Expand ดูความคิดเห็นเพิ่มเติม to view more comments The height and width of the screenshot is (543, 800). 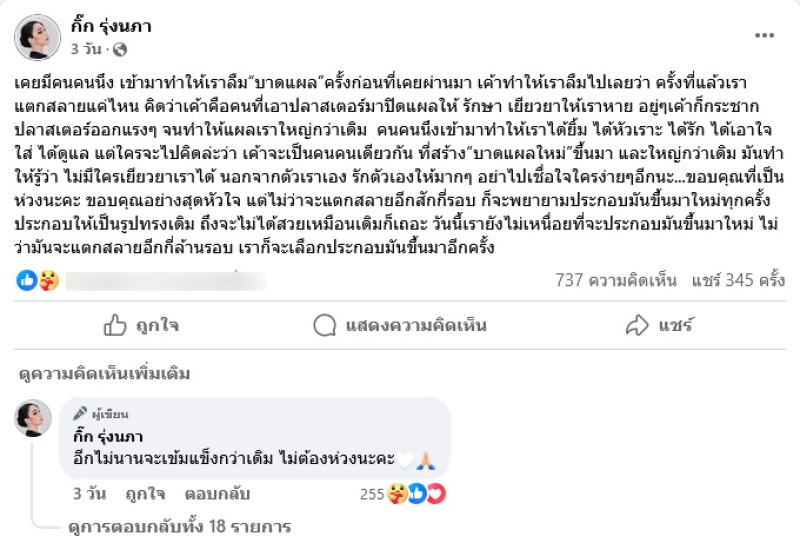[104, 374]
